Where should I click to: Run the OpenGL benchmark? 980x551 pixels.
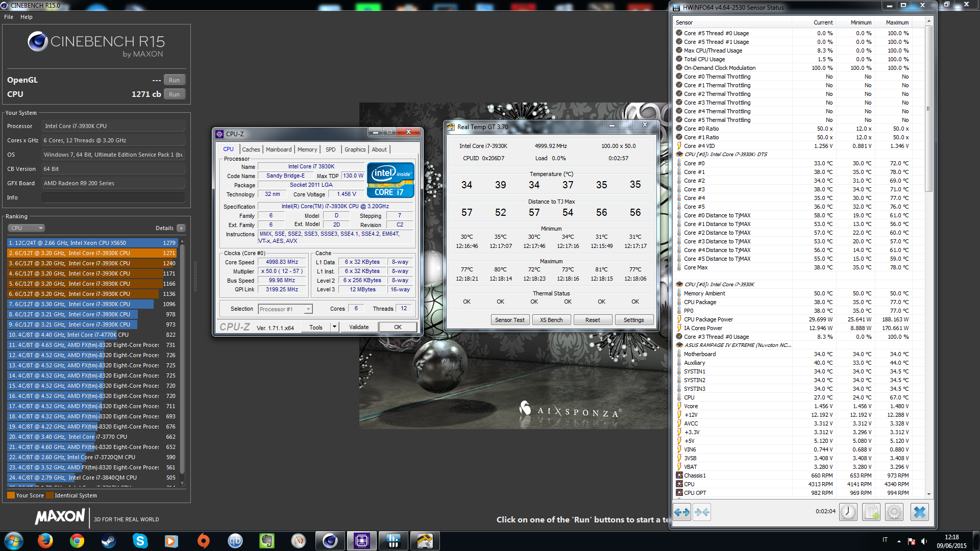pos(174,80)
